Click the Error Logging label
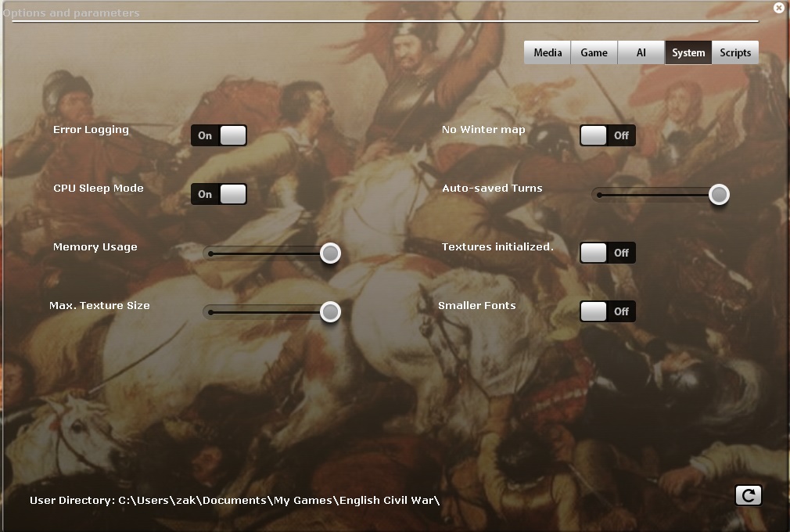The height and width of the screenshot is (532, 790). coord(92,130)
